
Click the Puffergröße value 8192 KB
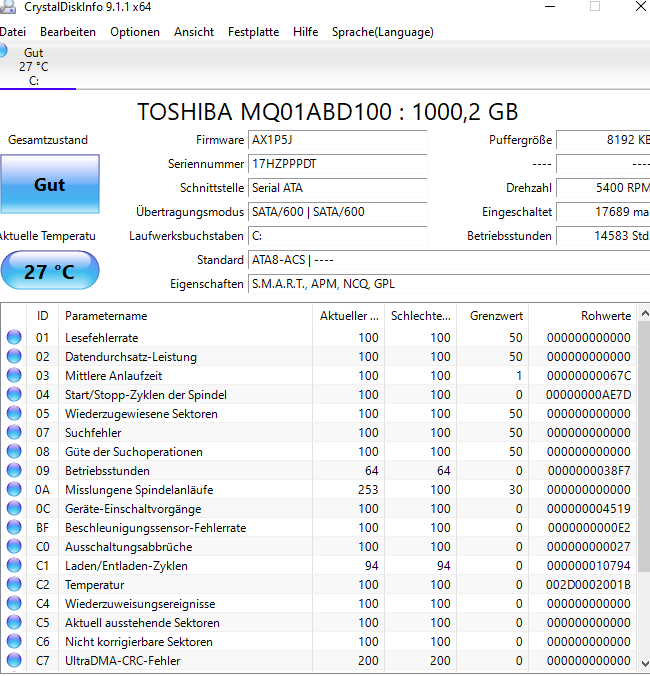603,140
